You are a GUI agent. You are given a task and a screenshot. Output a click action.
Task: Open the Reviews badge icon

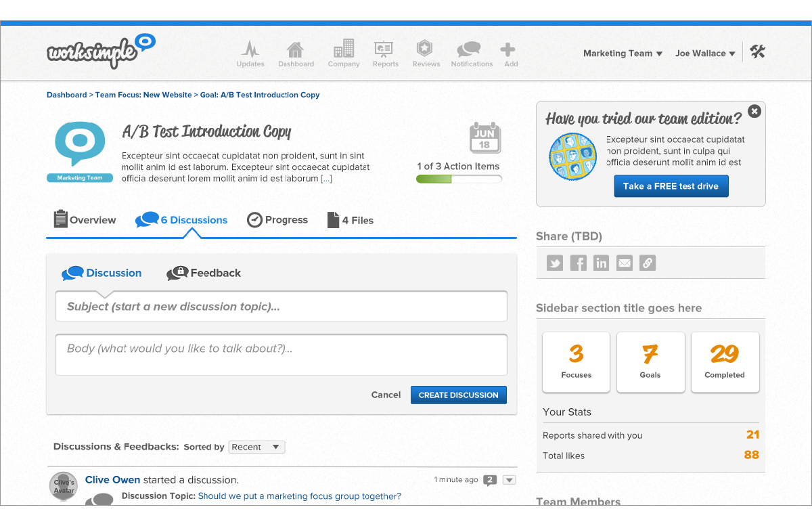coord(425,50)
